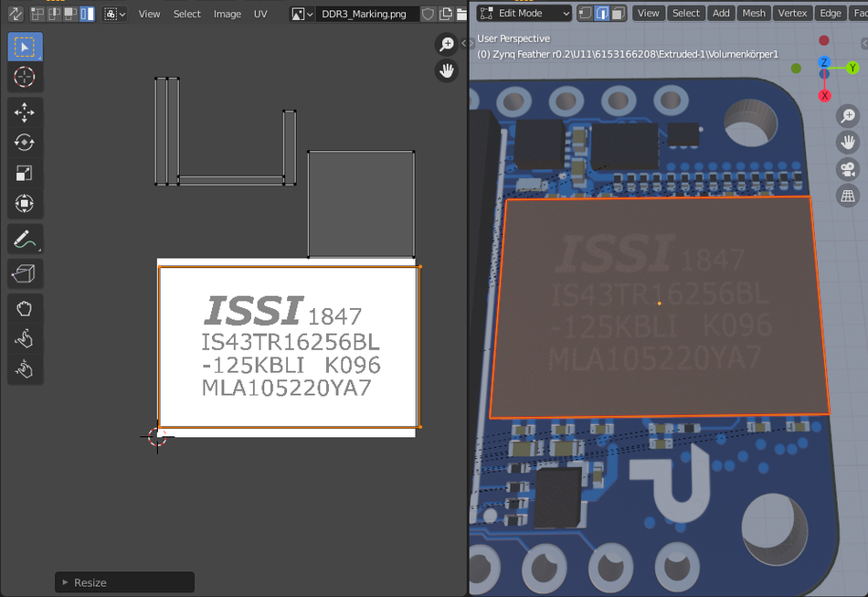Click the ISSI marking image in UV editor

286,347
